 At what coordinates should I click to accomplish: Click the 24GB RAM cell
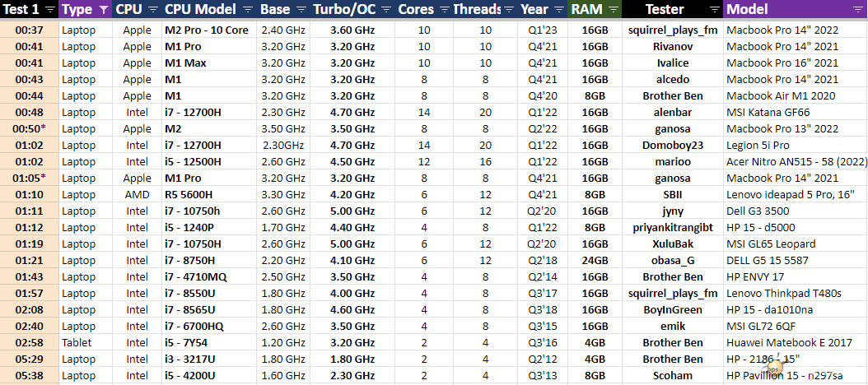(x=595, y=261)
